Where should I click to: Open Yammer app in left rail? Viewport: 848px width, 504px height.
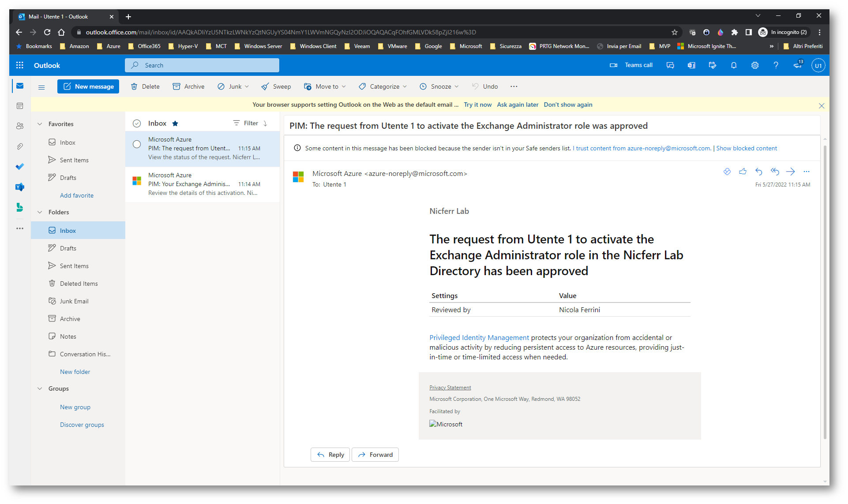click(20, 187)
